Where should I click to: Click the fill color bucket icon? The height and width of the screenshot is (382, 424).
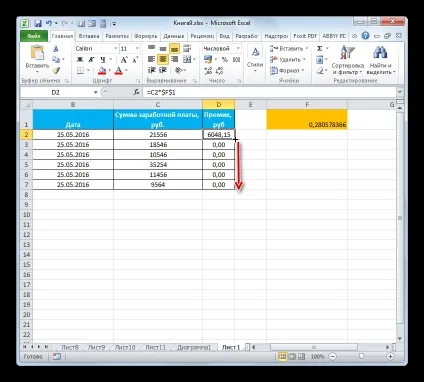point(102,71)
